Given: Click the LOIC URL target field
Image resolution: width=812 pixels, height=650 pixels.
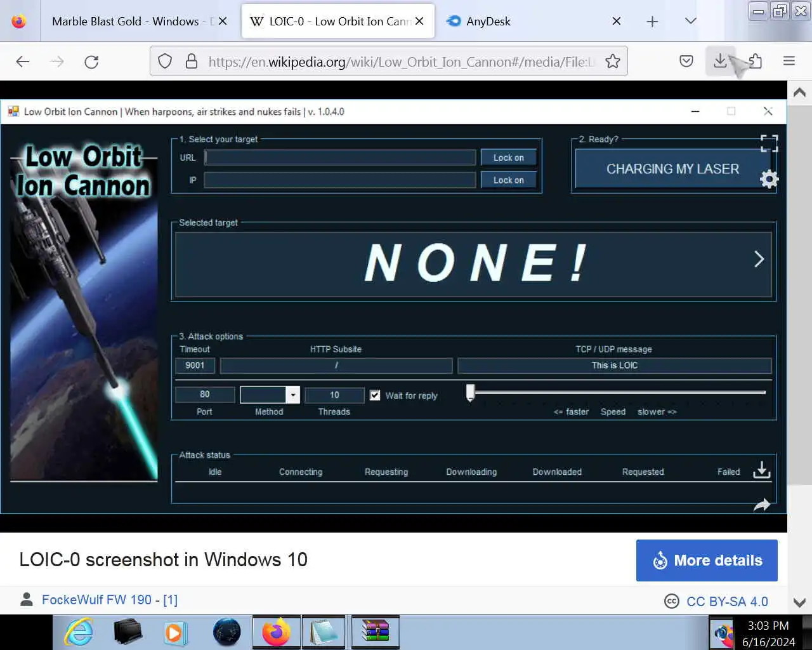Looking at the screenshot, I should (x=340, y=157).
